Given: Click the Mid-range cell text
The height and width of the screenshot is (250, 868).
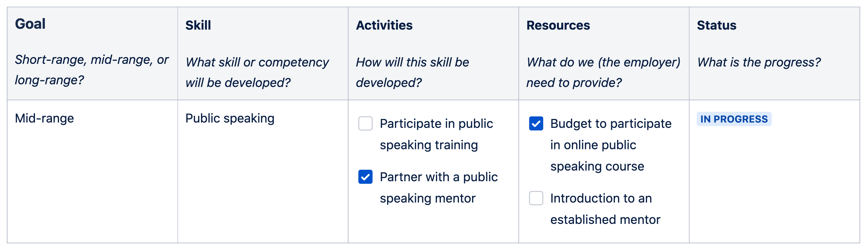Looking at the screenshot, I should coord(44,118).
